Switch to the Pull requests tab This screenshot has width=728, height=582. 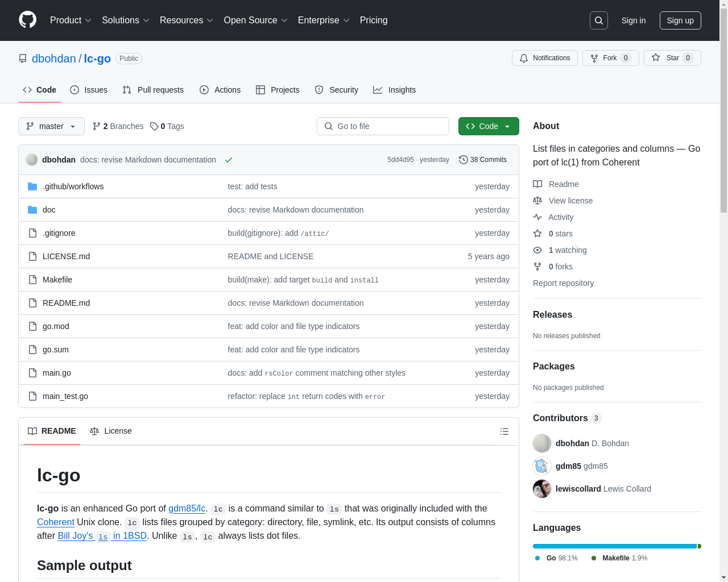[x=153, y=90]
